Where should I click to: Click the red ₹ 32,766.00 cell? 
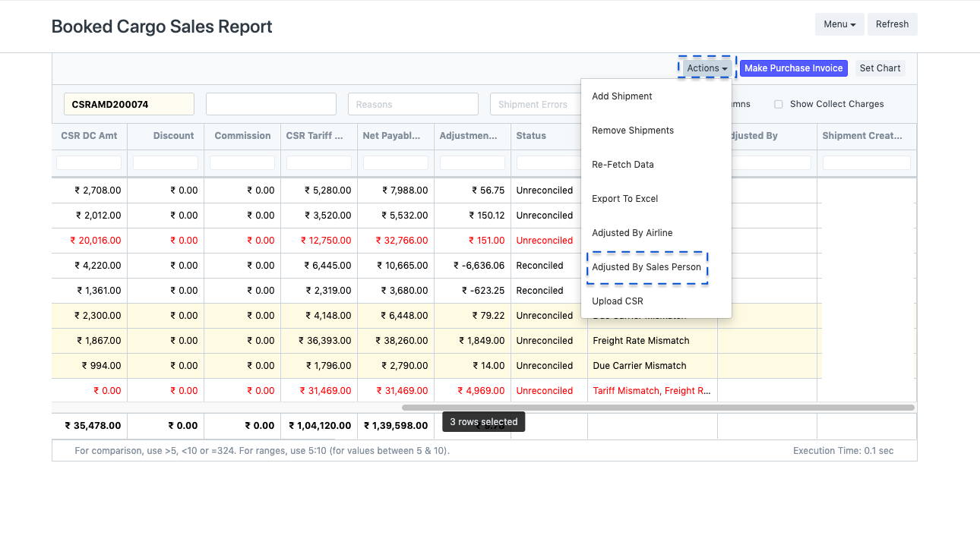pos(396,241)
